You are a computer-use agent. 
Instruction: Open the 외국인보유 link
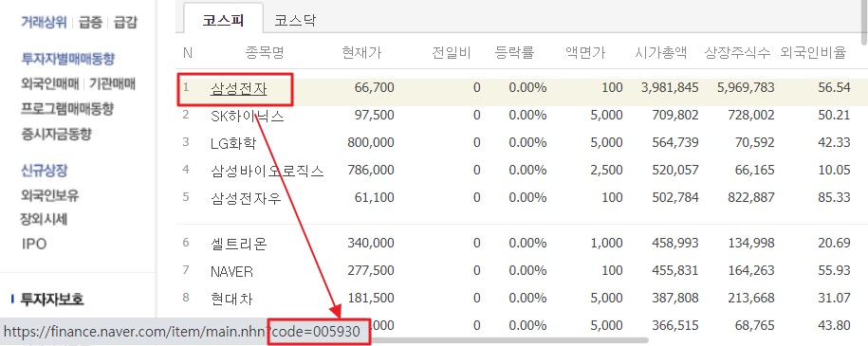click(49, 195)
